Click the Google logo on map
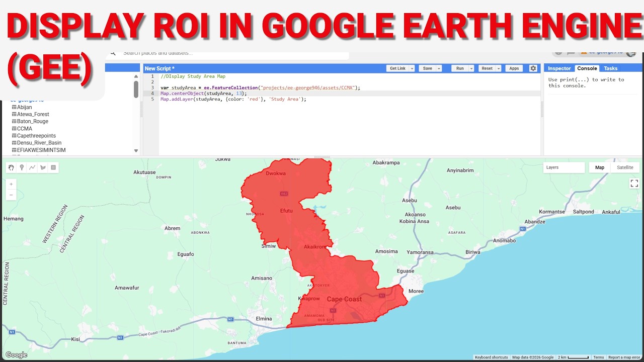 tap(16, 355)
